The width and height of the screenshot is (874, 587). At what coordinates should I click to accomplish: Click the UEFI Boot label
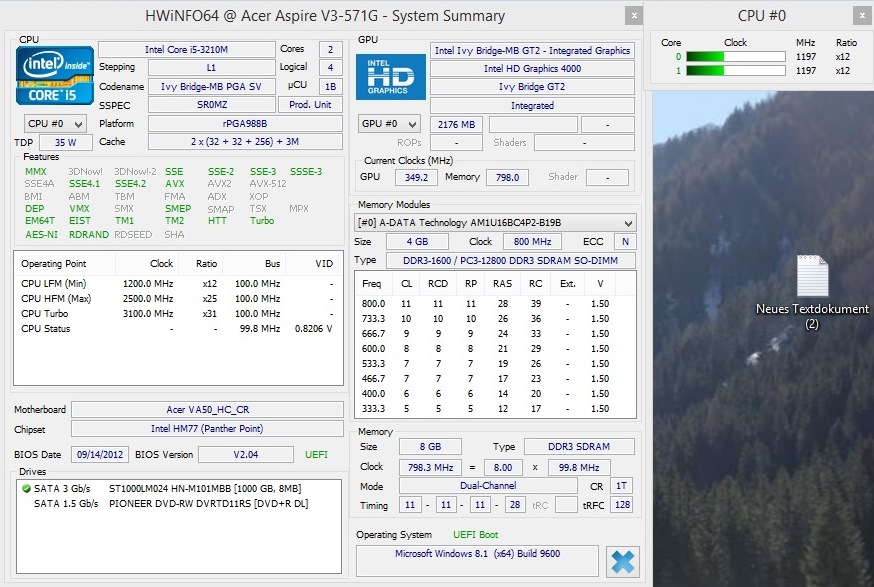pyautogui.click(x=475, y=535)
